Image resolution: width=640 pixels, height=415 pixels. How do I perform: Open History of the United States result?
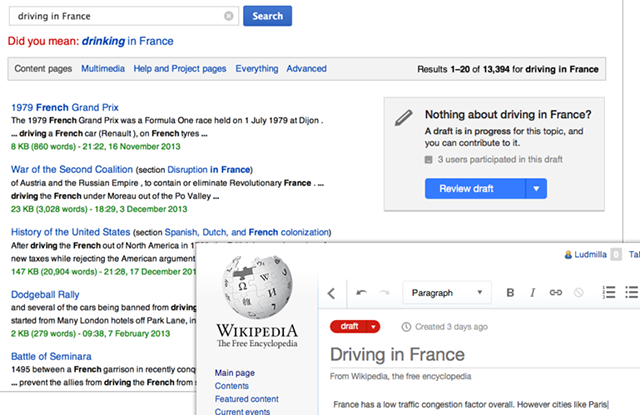[70, 232]
